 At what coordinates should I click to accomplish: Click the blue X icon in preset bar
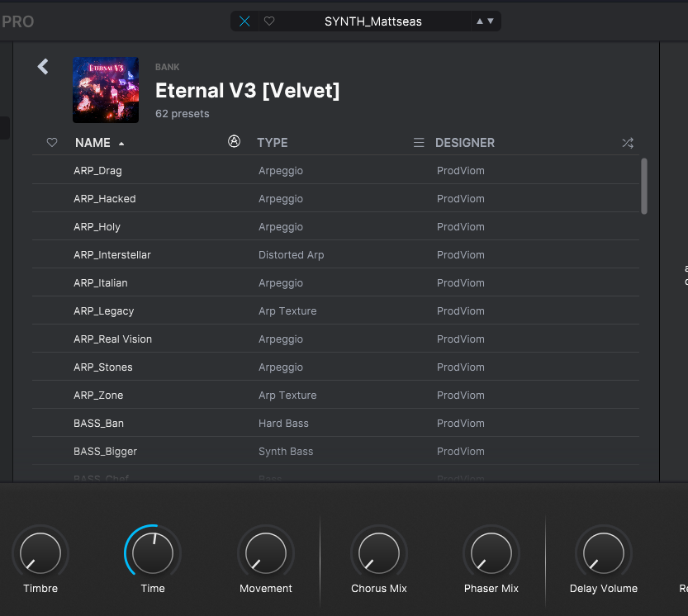coord(244,21)
